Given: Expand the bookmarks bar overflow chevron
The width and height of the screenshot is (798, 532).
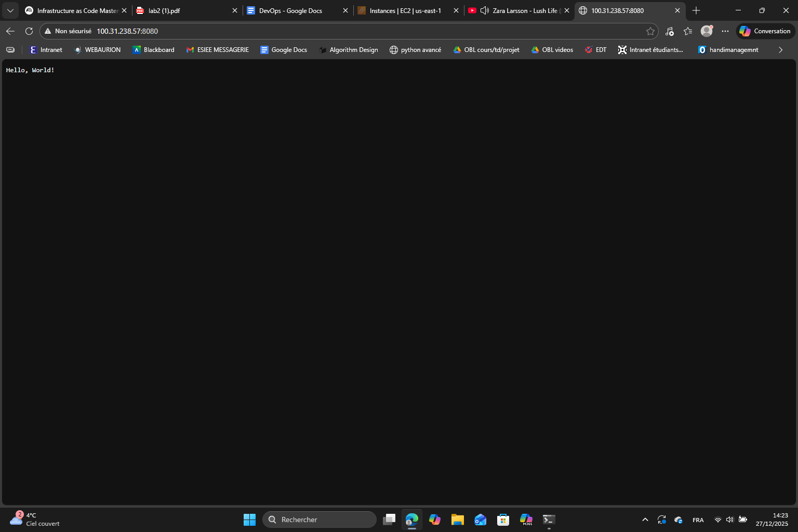Looking at the screenshot, I should click(780, 49).
